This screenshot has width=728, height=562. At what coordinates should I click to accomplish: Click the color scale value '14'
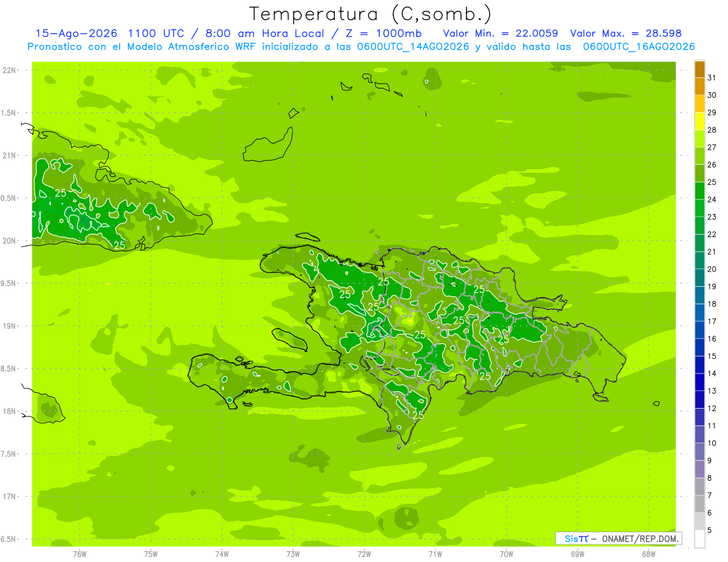712,373
